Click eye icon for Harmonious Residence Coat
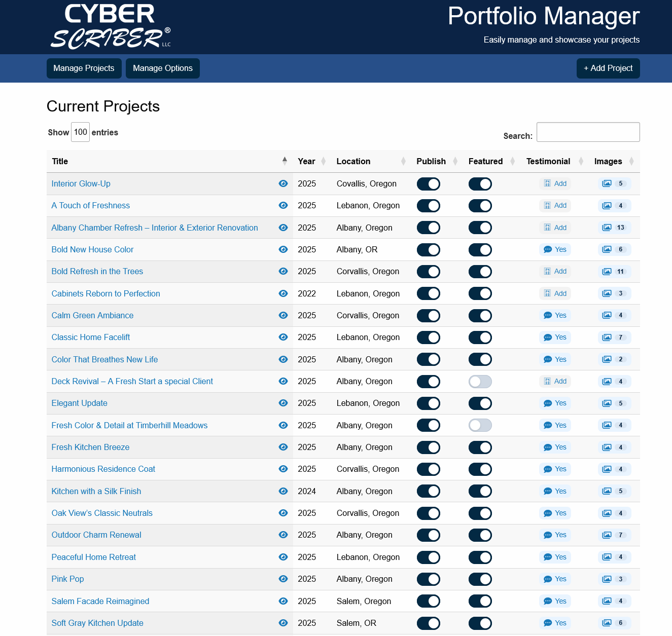This screenshot has height=636, width=672. pos(283,469)
